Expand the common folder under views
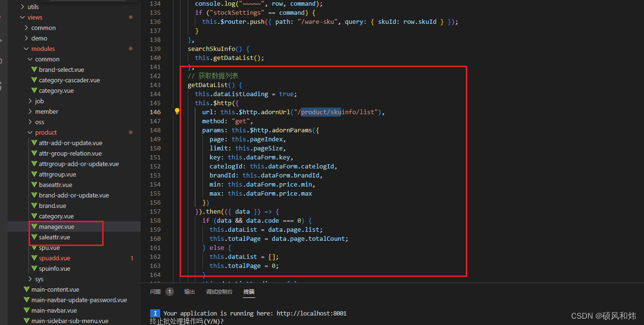 coord(26,28)
